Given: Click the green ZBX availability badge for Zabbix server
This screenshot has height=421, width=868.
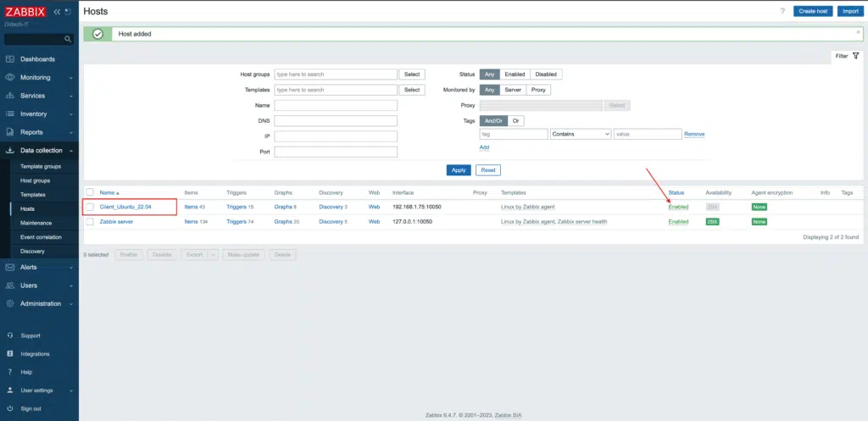Looking at the screenshot, I should 712,222.
